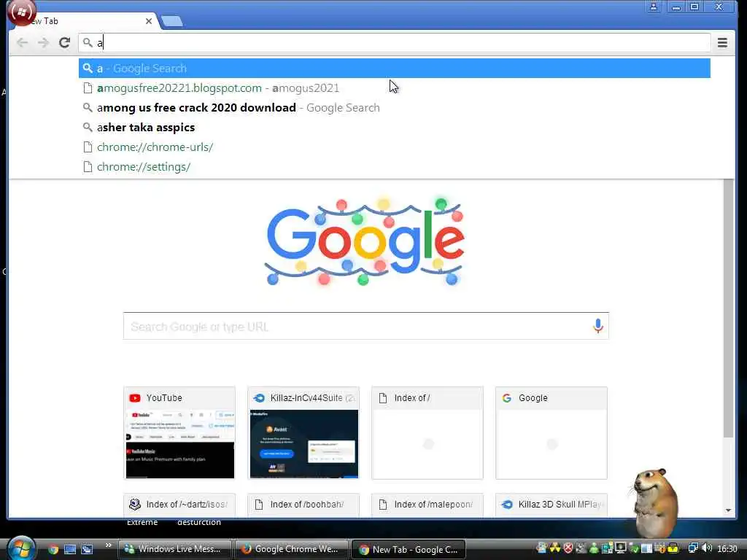Click the user profile button in title bar
This screenshot has width=747, height=560.
654,7
